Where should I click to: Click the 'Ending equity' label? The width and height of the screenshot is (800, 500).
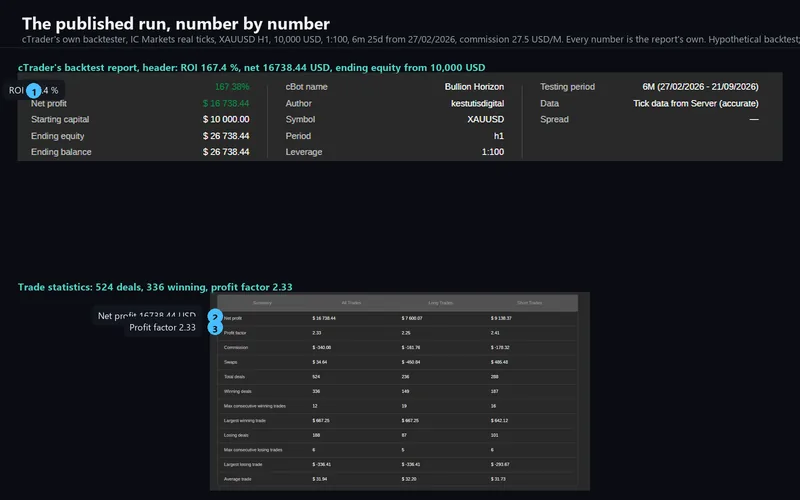coord(58,136)
